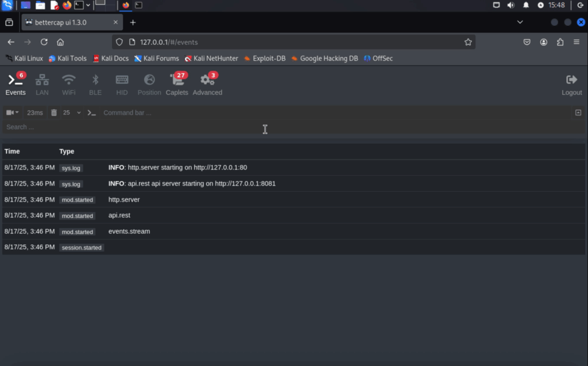Bookmark this page with star icon
588x366 pixels.
(468, 42)
